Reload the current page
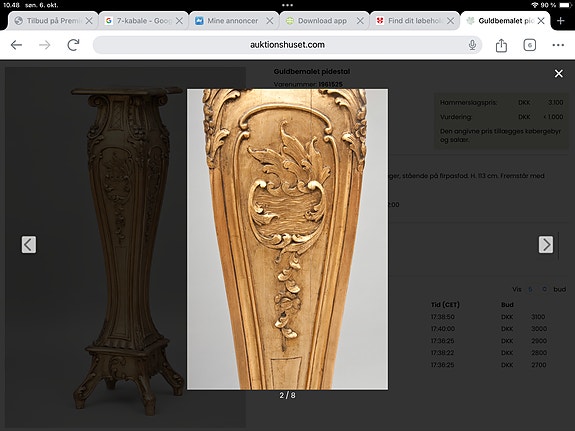Screen dimensions: 575x431 [x=73, y=45]
